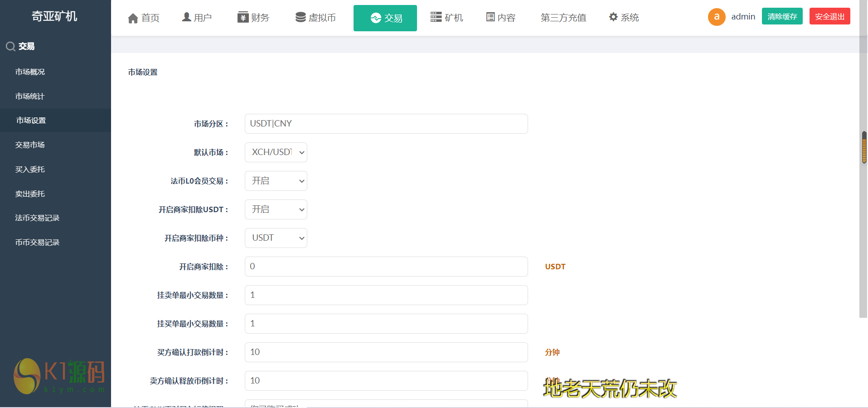Click the trade wave icon in the 交易 tab
This screenshot has height=408, width=868.
[376, 18]
